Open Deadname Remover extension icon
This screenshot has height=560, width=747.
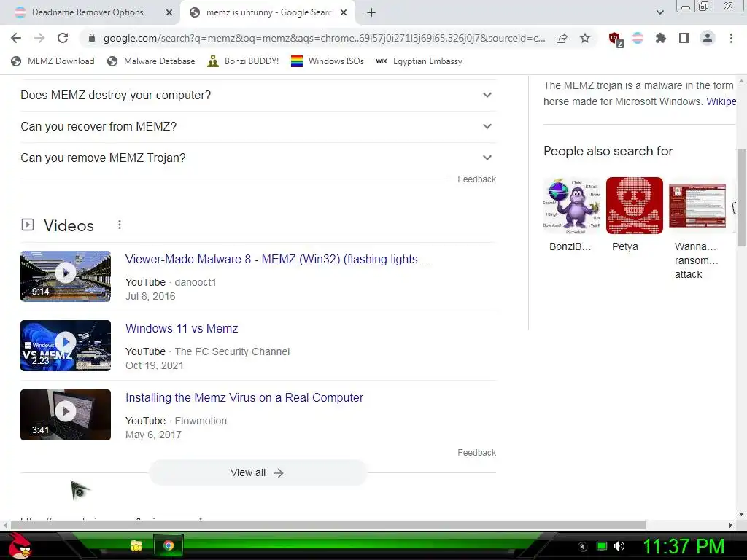click(638, 38)
